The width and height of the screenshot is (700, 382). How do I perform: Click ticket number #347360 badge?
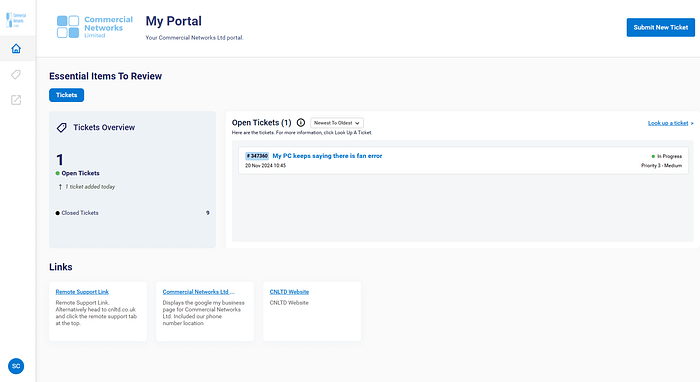point(257,156)
